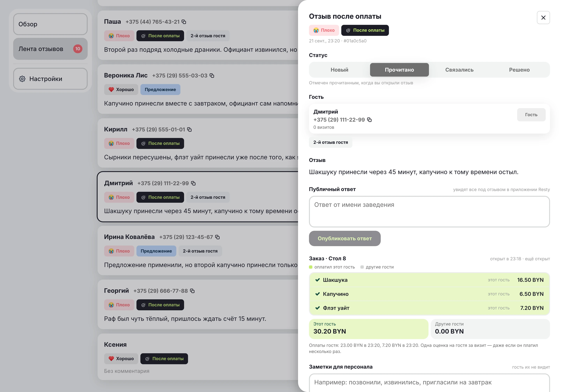Copy Pasha's phone number icon
The width and height of the screenshot is (561, 392).
pyautogui.click(x=184, y=22)
